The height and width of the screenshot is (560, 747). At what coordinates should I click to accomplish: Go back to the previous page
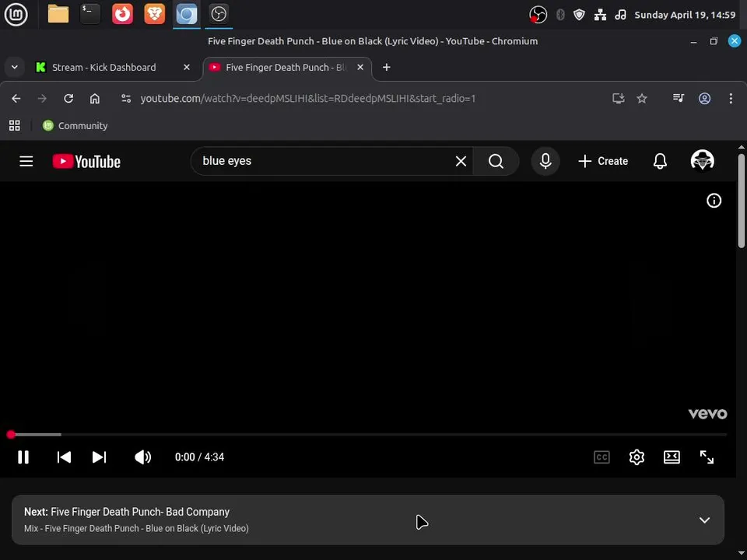(16, 99)
